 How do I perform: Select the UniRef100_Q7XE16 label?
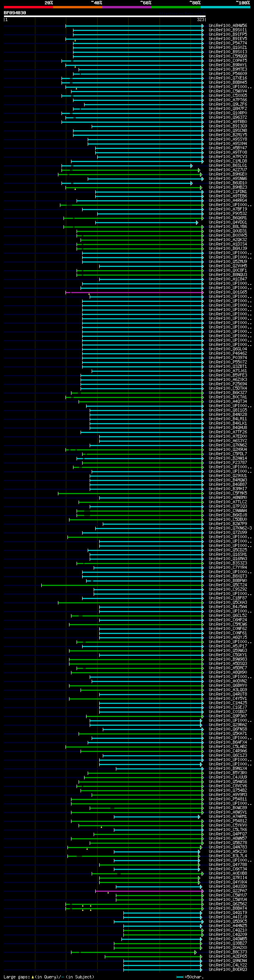[228, 78]
